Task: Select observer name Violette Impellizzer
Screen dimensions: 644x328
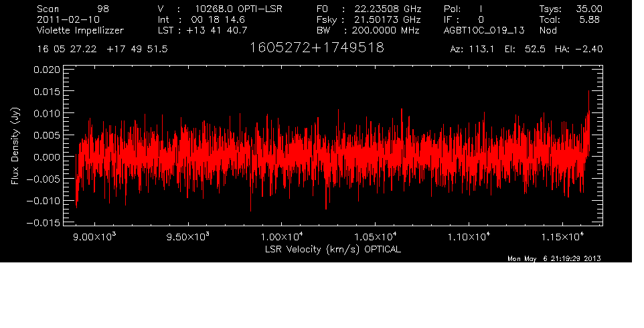Action: pyautogui.click(x=80, y=30)
